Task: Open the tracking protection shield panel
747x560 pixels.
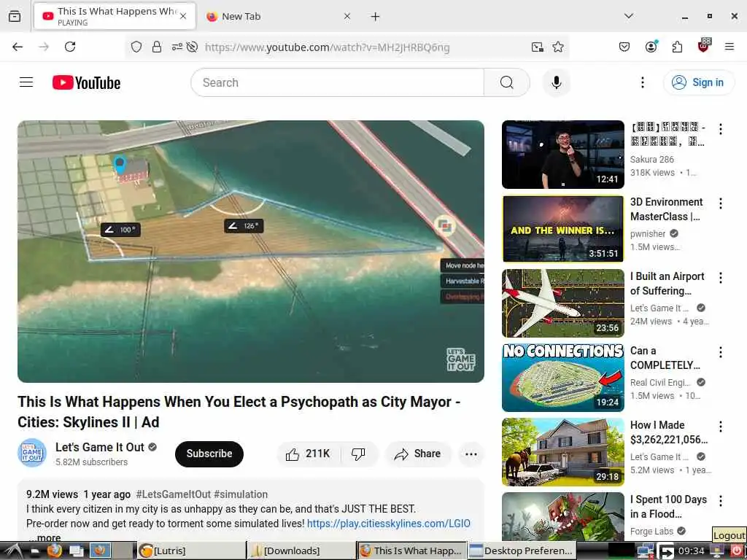Action: [x=136, y=47]
